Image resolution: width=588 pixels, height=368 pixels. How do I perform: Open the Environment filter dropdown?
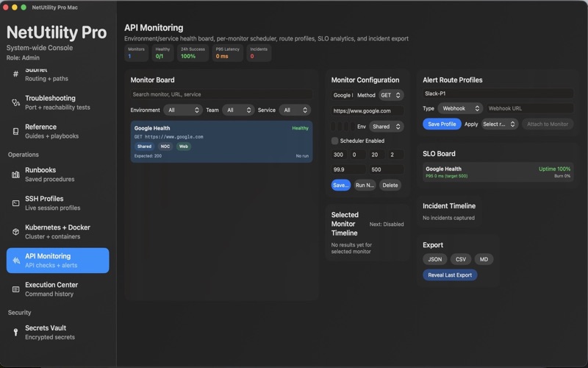183,110
